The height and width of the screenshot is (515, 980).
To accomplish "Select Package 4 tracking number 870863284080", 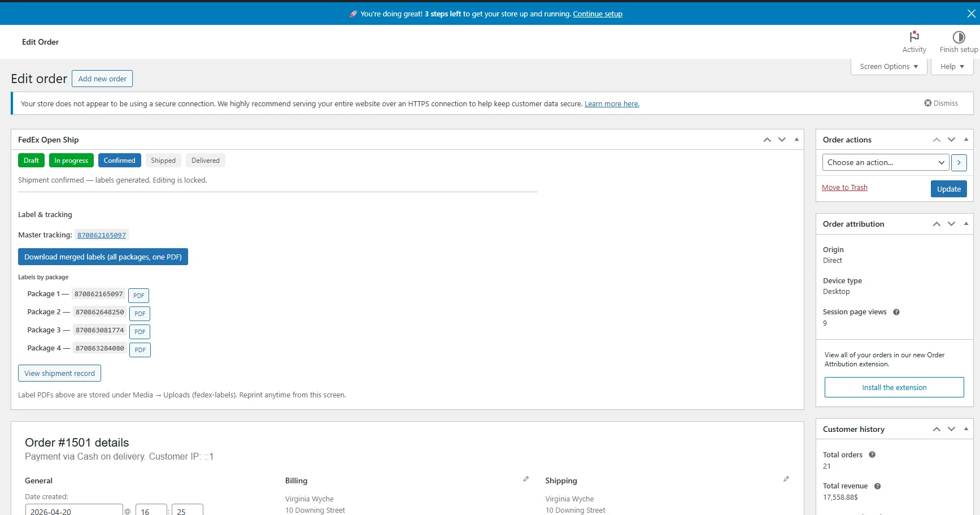I will coord(100,348).
